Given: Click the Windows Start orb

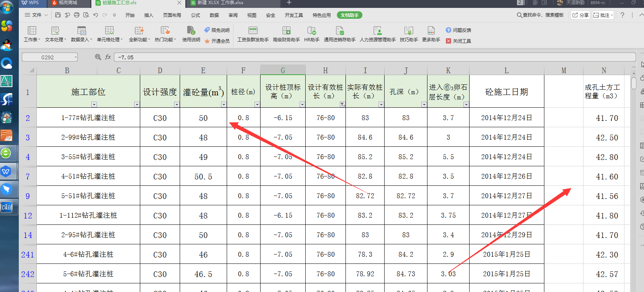Looking at the screenshot, I should click(x=7, y=7).
